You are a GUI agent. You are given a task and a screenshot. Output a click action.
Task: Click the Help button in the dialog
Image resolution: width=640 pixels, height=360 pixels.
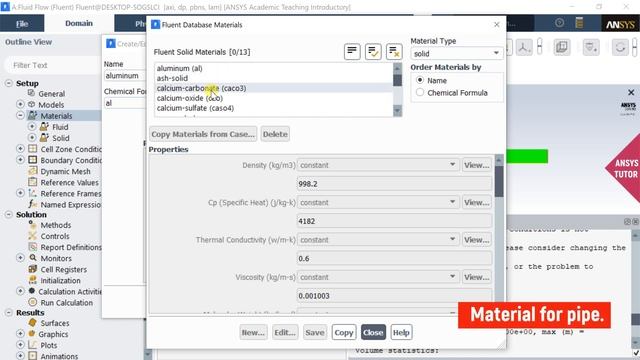pyautogui.click(x=401, y=332)
